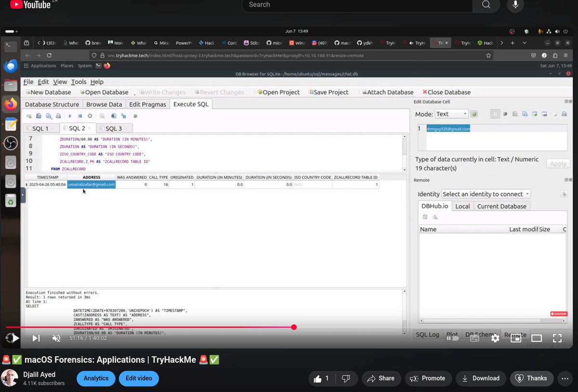
Task: Switch to Local tab in Remote panel
Action: point(462,206)
